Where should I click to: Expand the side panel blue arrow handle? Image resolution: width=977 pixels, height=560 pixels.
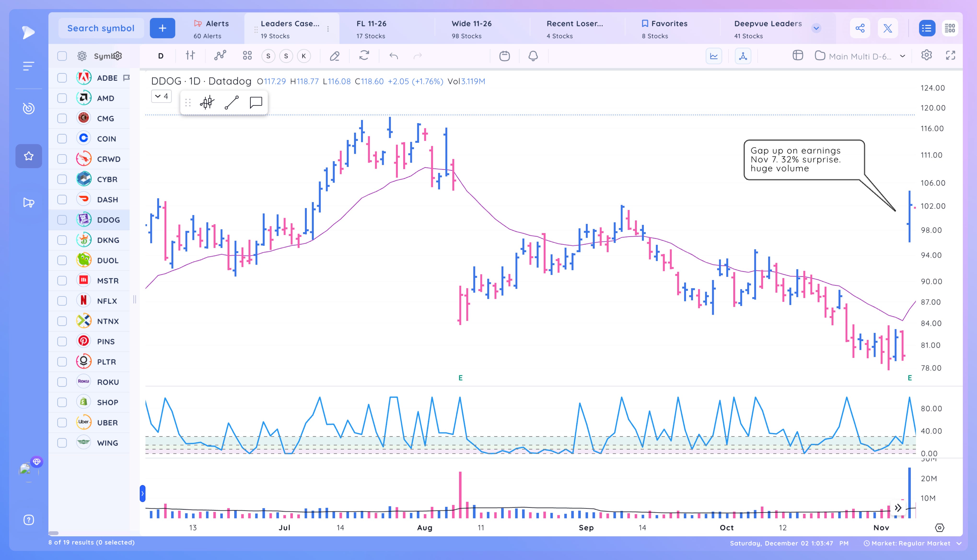(142, 493)
